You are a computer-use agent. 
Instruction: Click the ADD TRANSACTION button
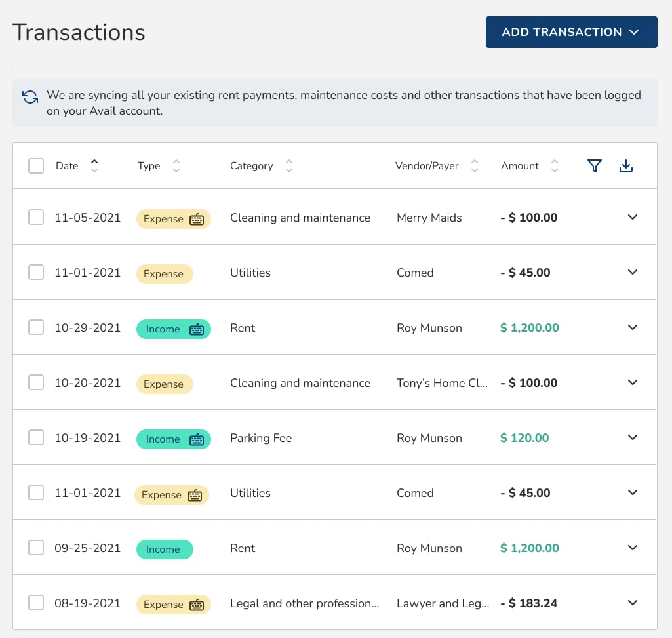563,31
